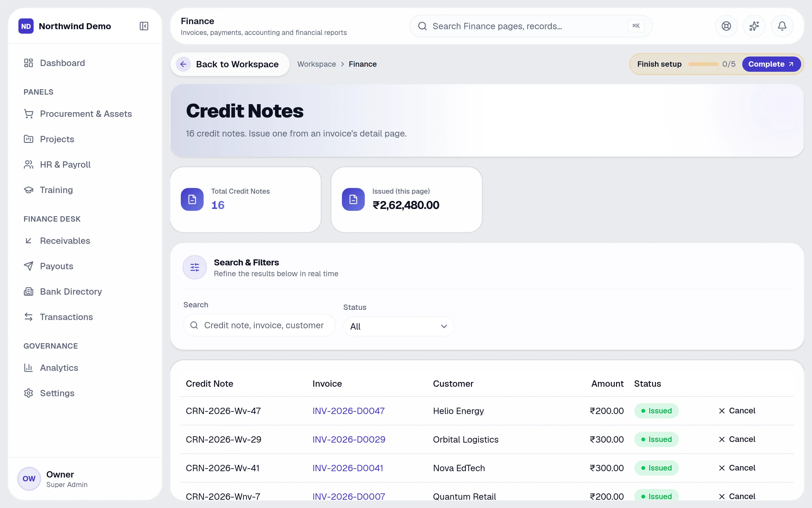Click Back to Workspace button
The image size is (812, 508).
pyautogui.click(x=230, y=64)
